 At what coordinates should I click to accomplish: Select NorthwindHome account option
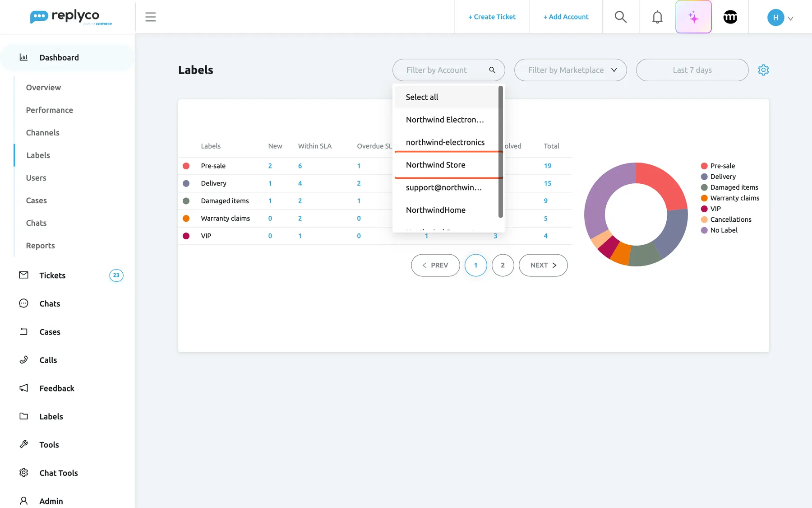[446, 210]
